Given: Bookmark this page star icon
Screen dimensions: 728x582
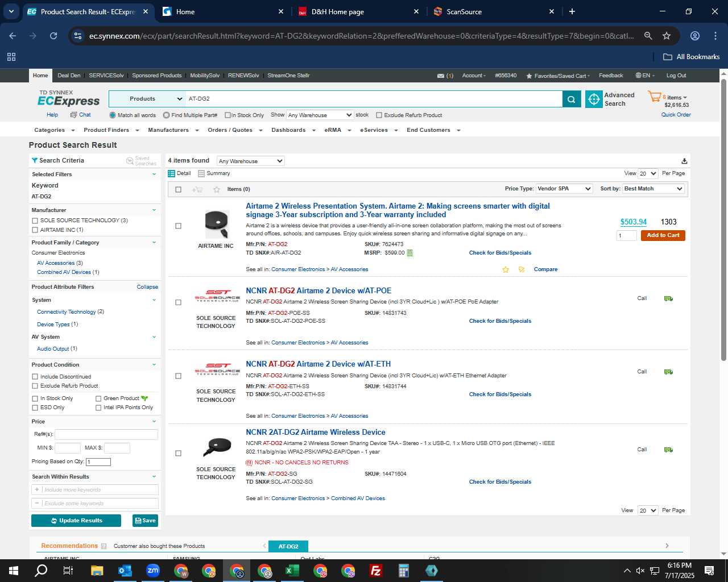Looking at the screenshot, I should pyautogui.click(x=667, y=36).
